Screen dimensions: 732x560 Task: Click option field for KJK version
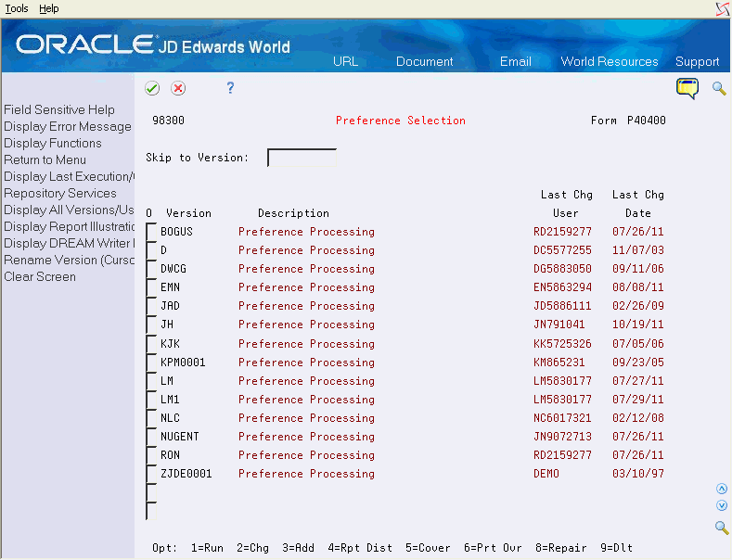pyautogui.click(x=151, y=344)
